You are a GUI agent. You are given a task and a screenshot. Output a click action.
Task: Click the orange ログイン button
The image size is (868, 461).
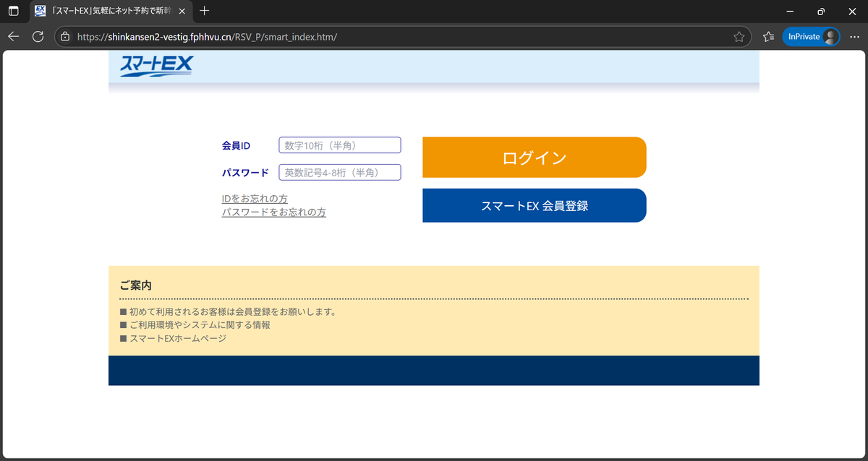[534, 158]
